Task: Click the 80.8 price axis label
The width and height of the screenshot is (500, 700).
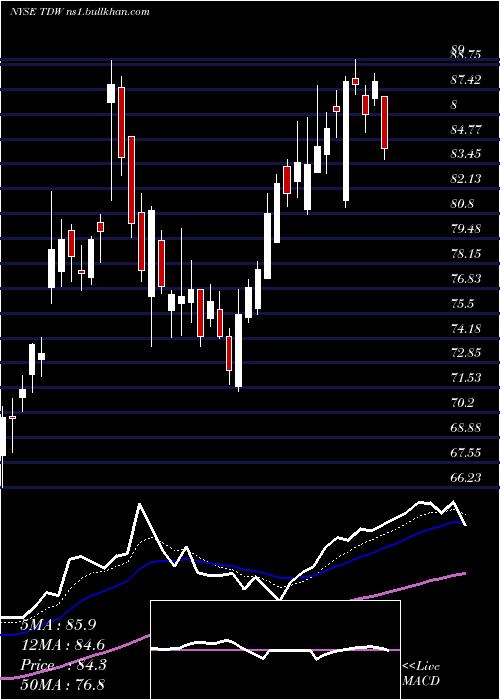Action: click(x=463, y=204)
